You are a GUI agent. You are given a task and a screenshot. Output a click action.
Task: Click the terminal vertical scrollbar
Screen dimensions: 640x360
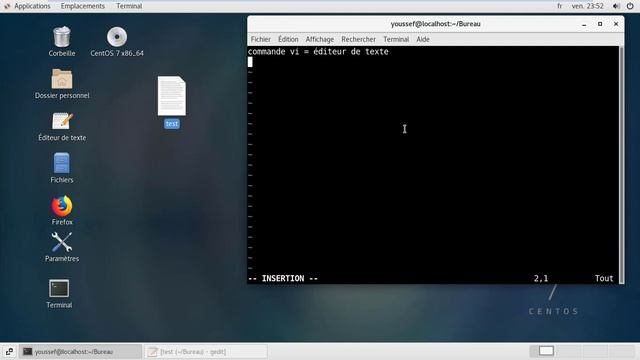(x=621, y=165)
